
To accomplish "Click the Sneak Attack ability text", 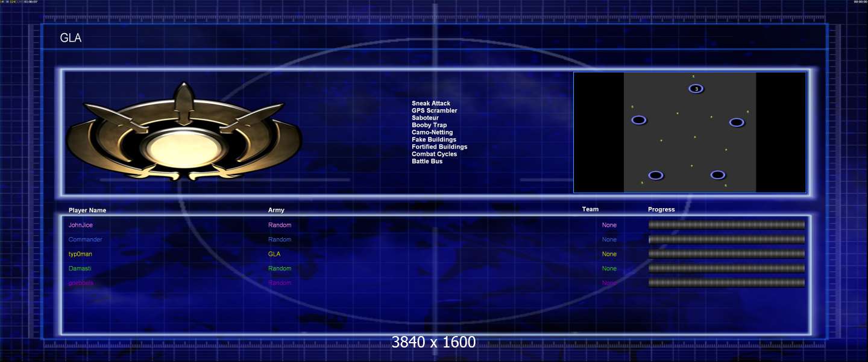I will (431, 104).
